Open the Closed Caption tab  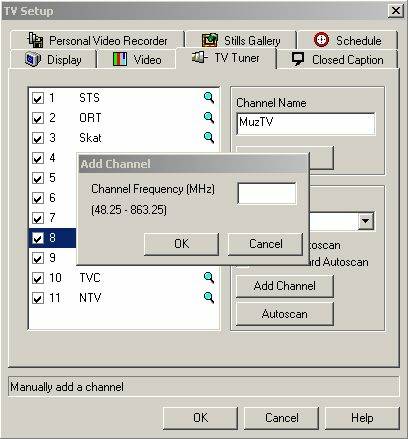point(337,60)
